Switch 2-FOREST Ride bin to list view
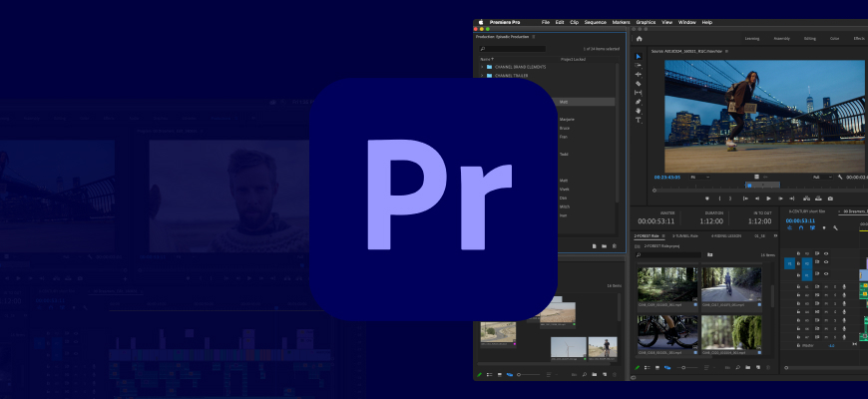 648,367
